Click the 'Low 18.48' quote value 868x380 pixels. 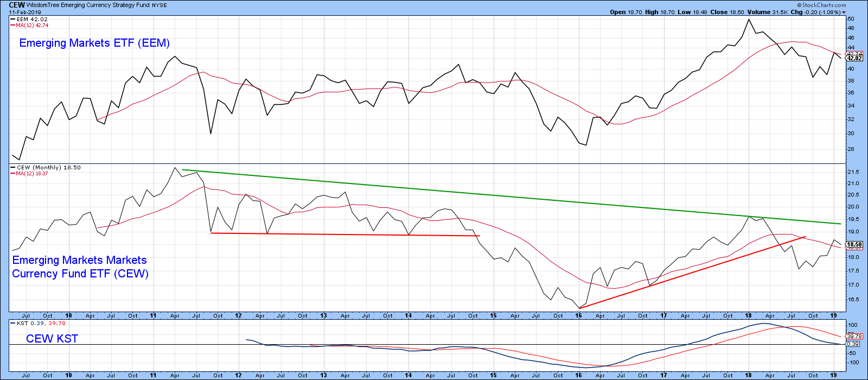691,12
